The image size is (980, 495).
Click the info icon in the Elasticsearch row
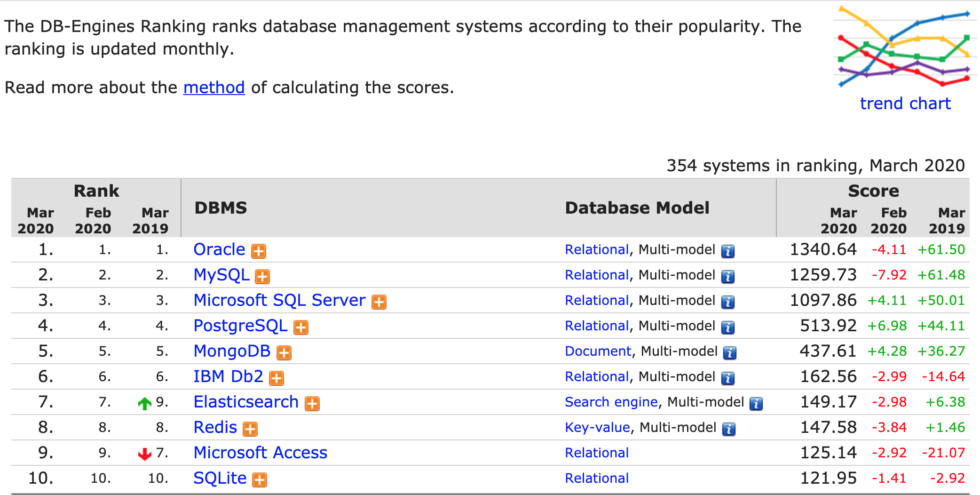click(756, 404)
